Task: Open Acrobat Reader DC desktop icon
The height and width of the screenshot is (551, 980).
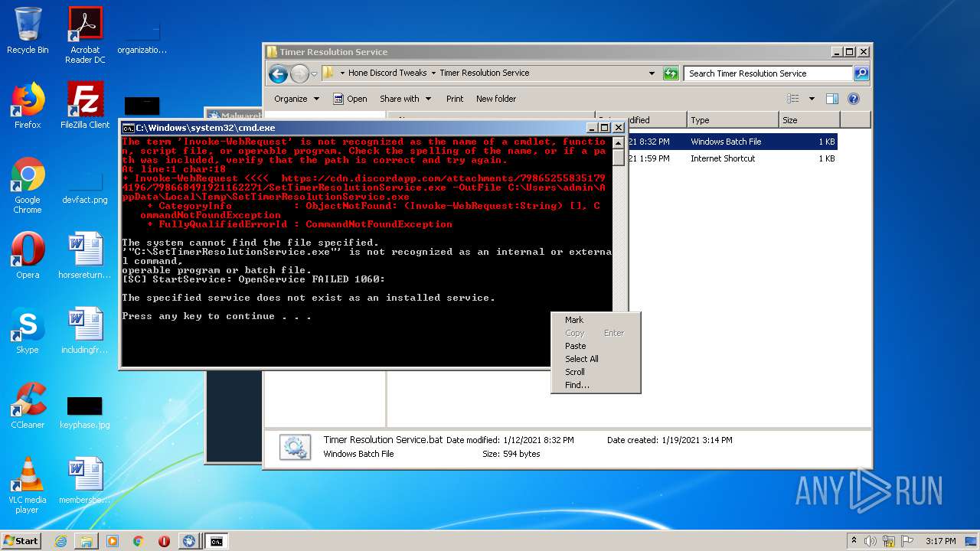Action: (x=85, y=35)
